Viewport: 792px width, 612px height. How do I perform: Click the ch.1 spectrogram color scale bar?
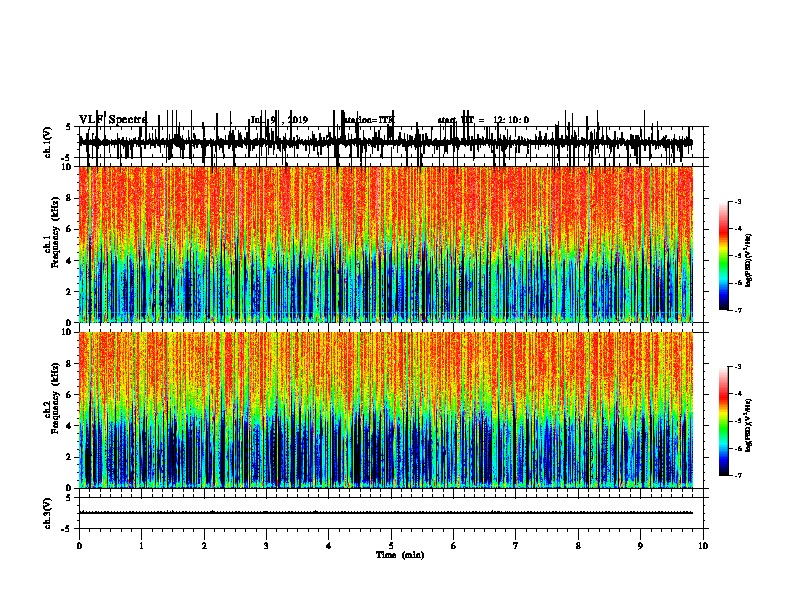point(724,256)
